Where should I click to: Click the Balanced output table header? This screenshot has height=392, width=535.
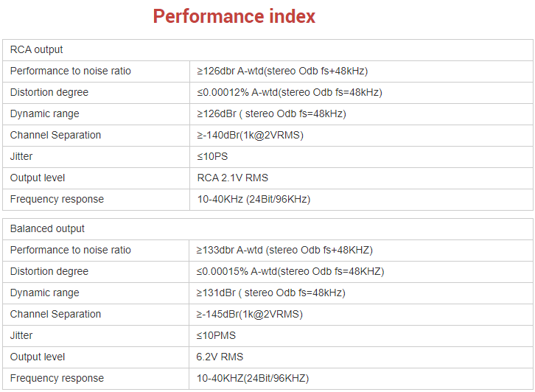tap(47, 229)
